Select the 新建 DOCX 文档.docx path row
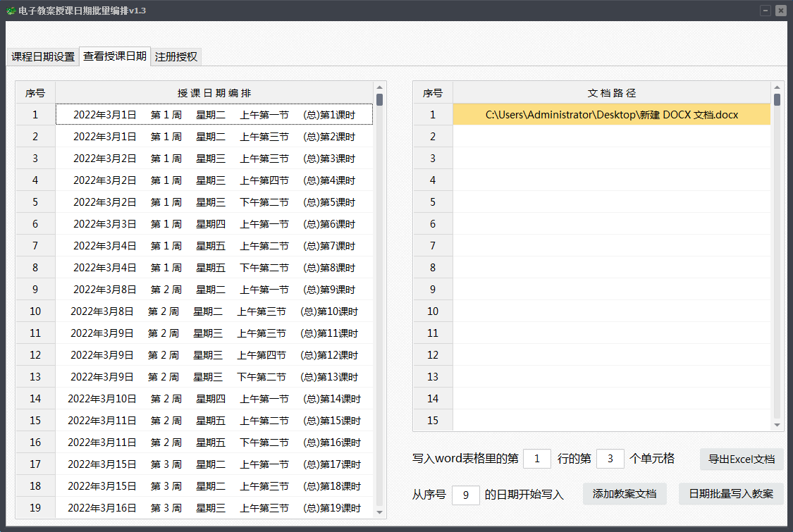793x532 pixels. [611, 115]
